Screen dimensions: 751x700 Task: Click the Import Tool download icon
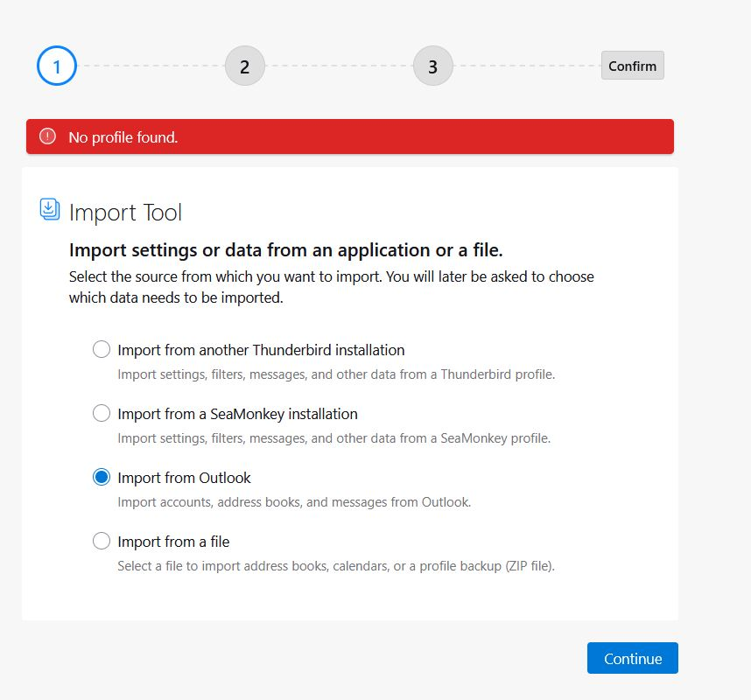point(49,210)
